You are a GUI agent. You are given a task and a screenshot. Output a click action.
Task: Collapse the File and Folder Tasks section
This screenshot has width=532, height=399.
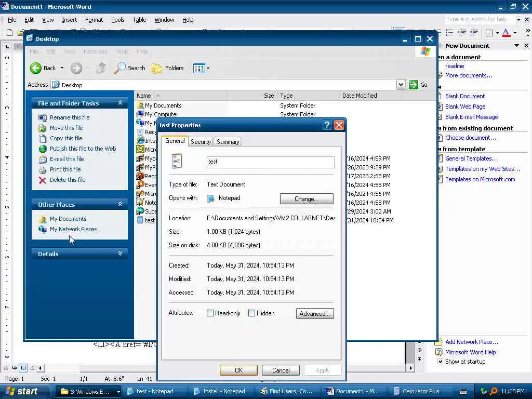point(120,103)
